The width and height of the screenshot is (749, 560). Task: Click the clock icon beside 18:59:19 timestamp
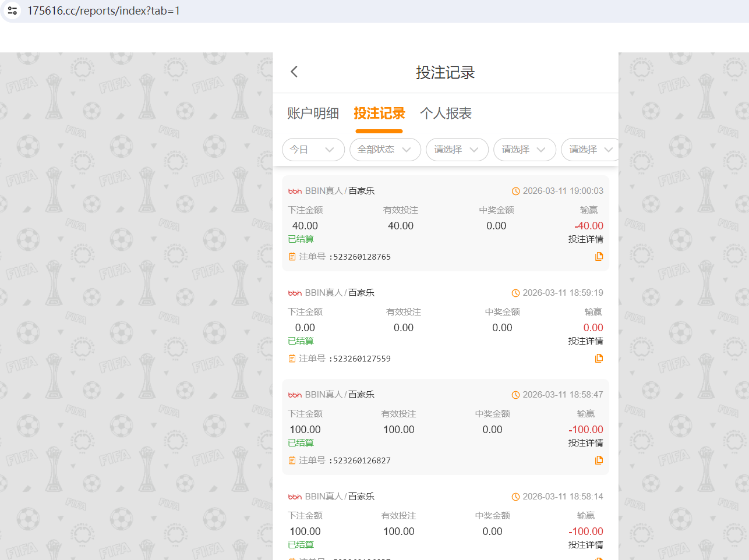(516, 293)
